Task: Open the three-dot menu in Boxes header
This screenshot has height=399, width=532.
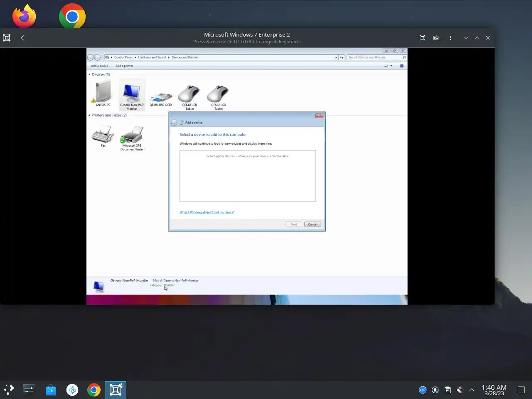Action: 451,38
